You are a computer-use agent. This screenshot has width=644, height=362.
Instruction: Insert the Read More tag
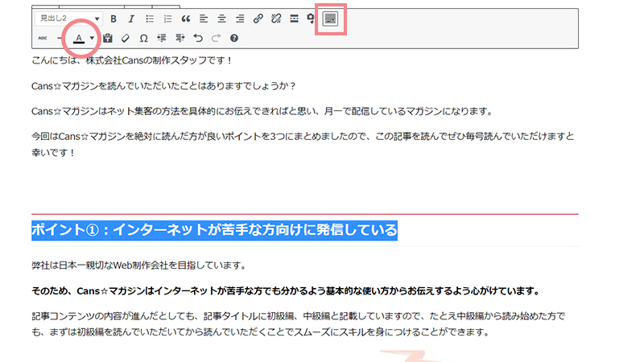click(294, 19)
